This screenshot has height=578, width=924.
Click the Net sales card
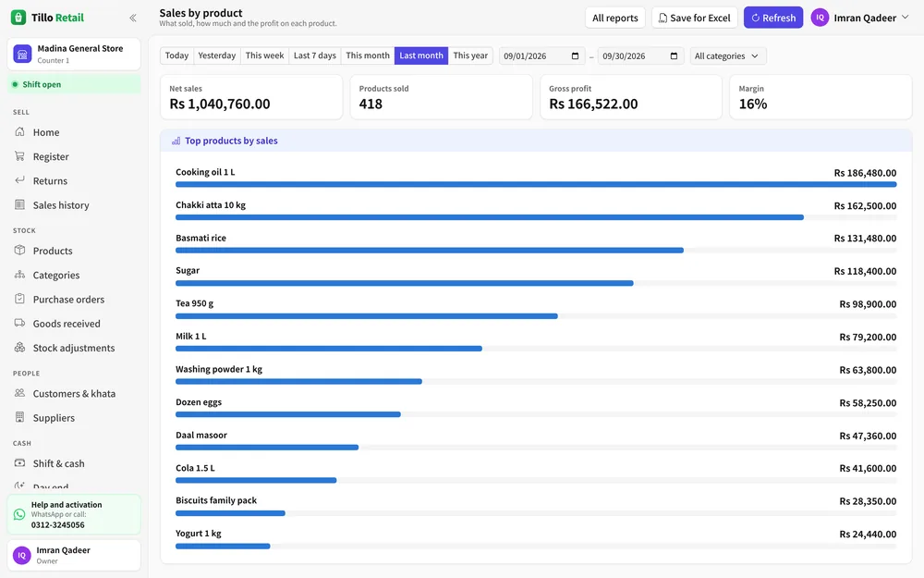pos(251,97)
